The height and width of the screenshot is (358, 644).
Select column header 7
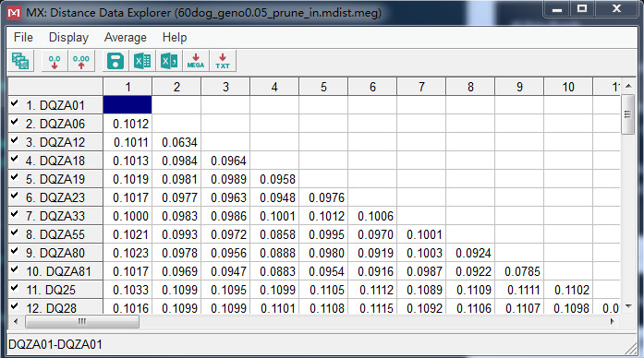421,87
